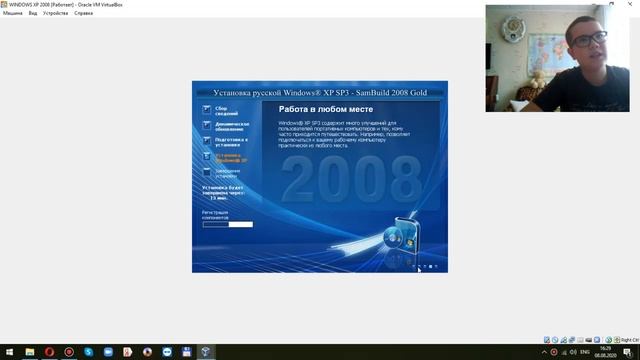Click the component registration progress bar
Screen dimensions: 640x360
click(228, 224)
